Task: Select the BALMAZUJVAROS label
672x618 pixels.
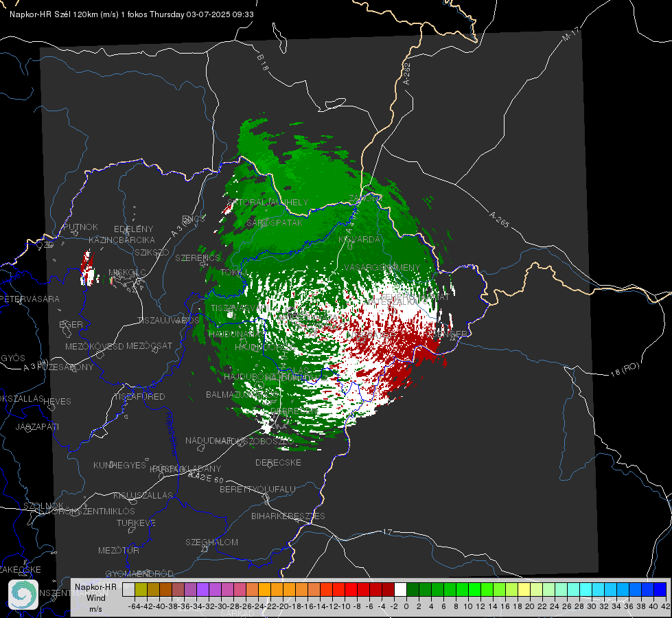Action: point(242,394)
